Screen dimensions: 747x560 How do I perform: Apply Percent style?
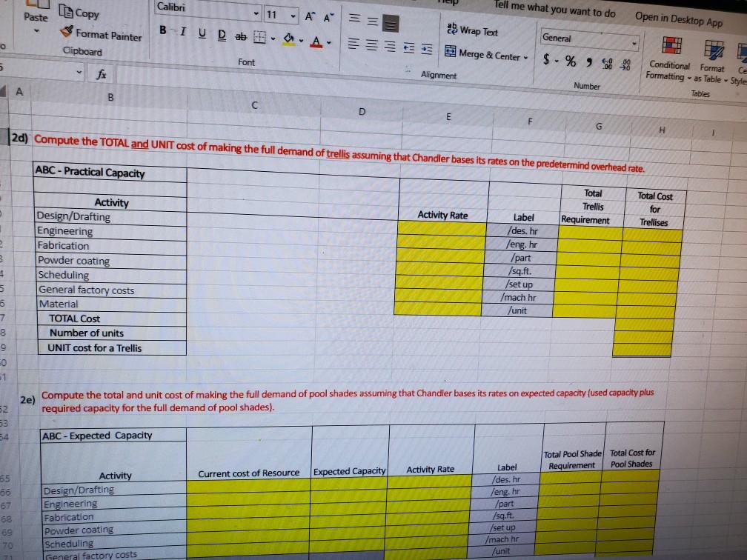(x=571, y=61)
